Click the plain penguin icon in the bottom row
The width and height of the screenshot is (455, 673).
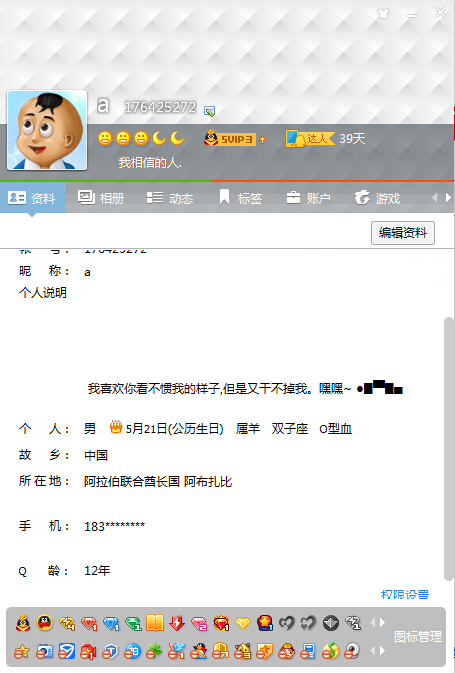tap(198, 652)
